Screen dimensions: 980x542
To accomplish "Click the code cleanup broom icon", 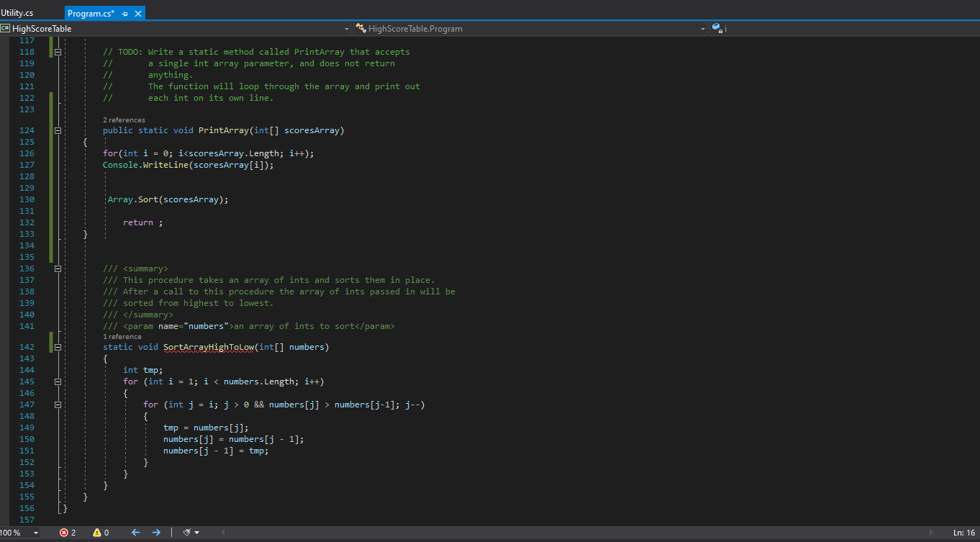I will coord(186,533).
